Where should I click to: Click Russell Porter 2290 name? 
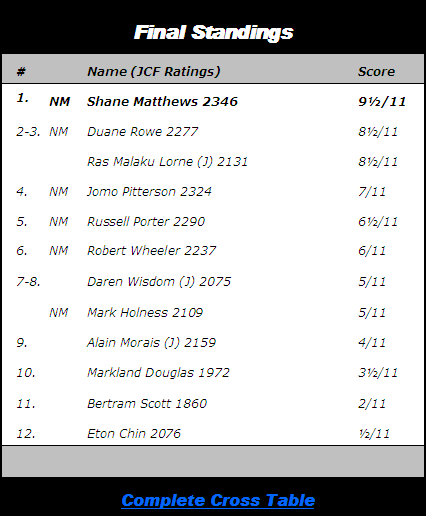(x=146, y=222)
